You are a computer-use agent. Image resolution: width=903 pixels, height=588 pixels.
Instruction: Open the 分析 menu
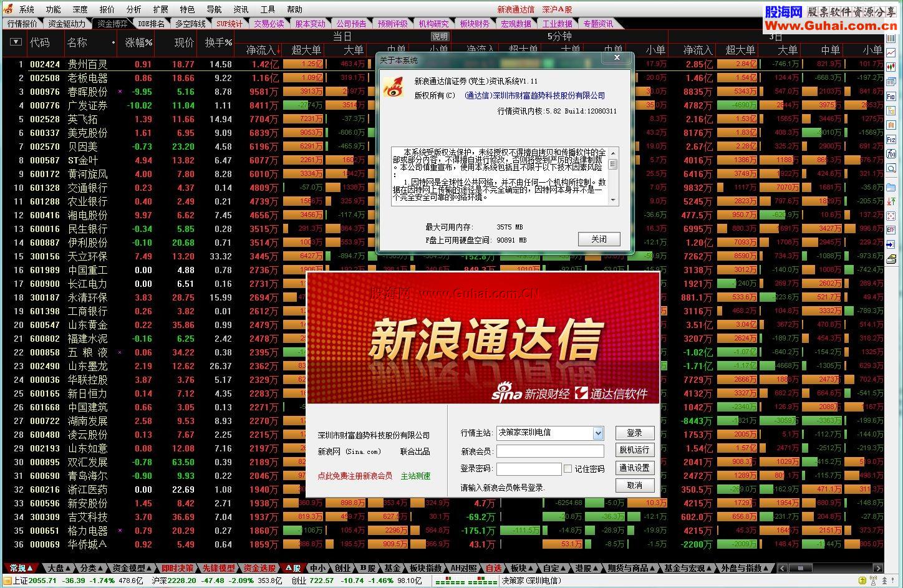point(133,9)
